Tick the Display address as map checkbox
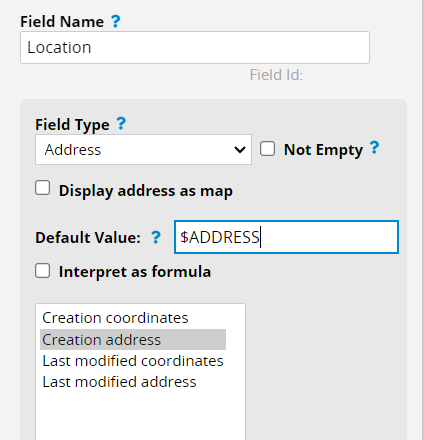 (x=43, y=188)
